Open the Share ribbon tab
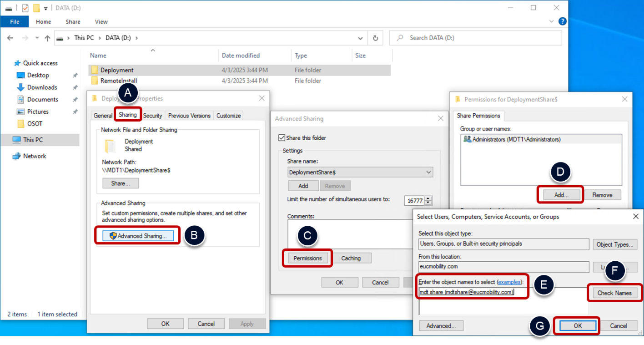Image resolution: width=644 pixels, height=345 pixels. (72, 21)
